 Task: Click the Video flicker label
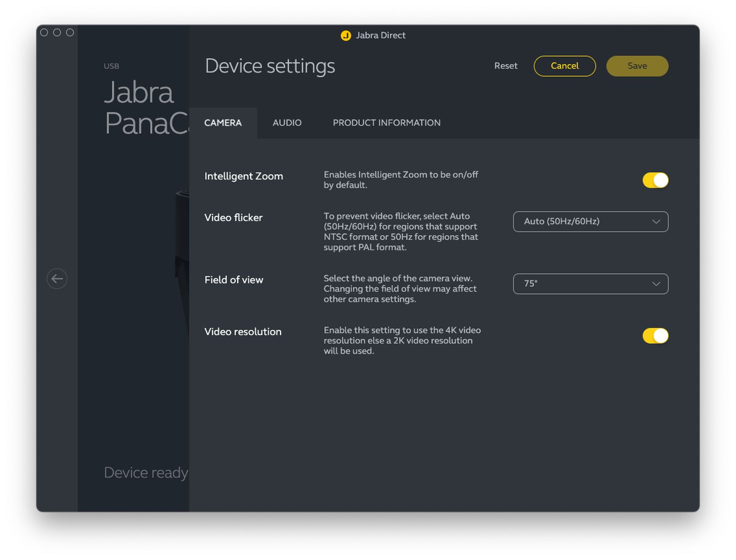(x=234, y=218)
